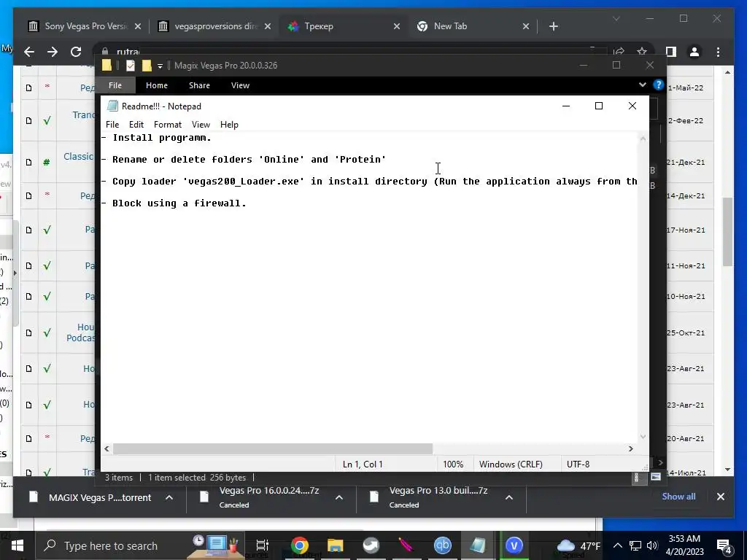Reload the Chrome page
This screenshot has width=747, height=560.
click(76, 52)
